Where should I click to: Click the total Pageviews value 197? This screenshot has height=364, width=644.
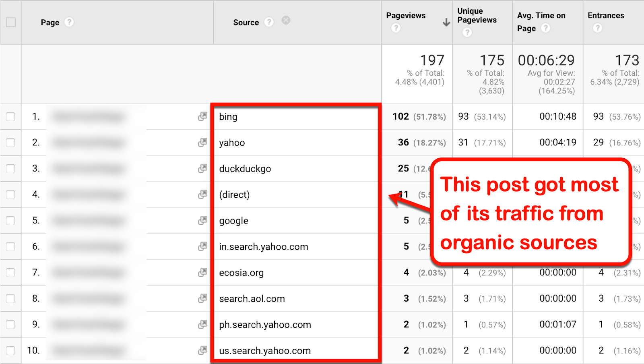pyautogui.click(x=432, y=60)
